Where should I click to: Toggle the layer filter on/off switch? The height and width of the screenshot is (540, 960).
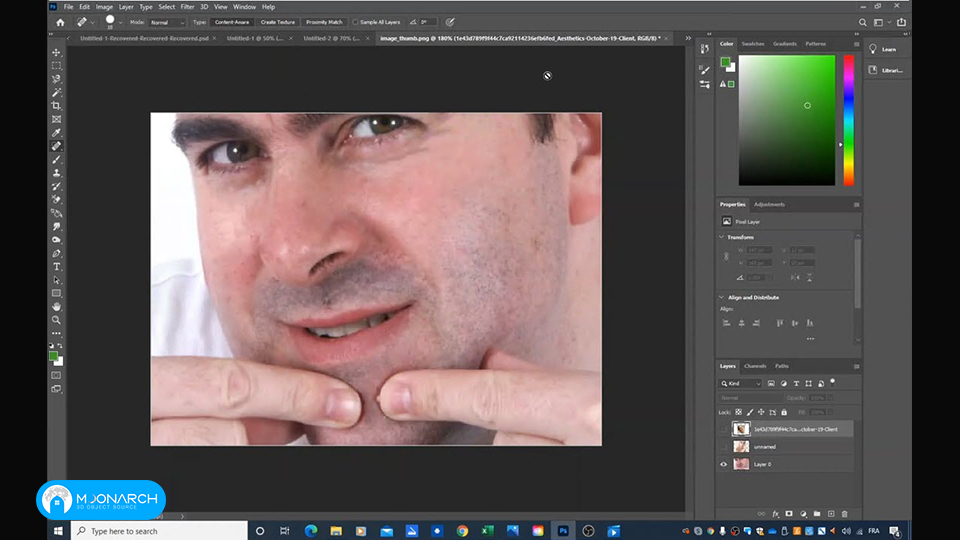click(x=833, y=382)
